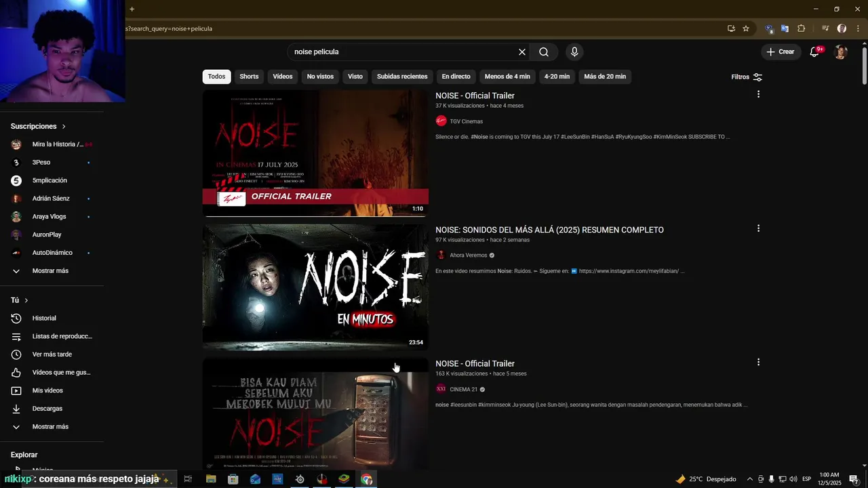Open the Filtros filter panel
The width and height of the screenshot is (868, 488).
(x=747, y=77)
